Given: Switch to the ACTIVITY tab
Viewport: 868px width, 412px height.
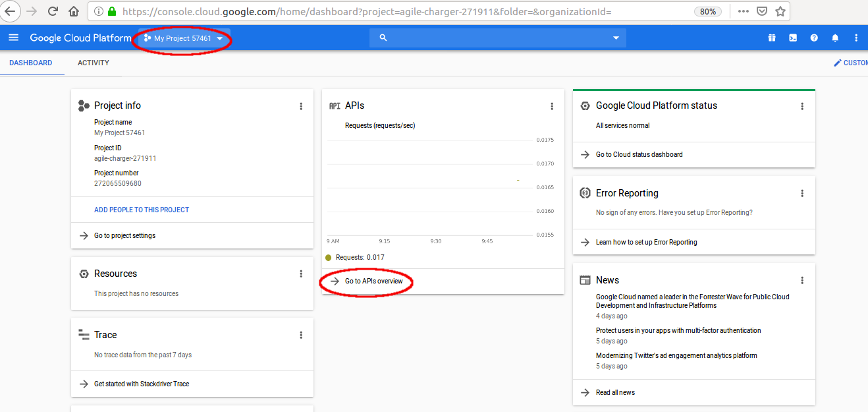Looking at the screenshot, I should pos(94,63).
